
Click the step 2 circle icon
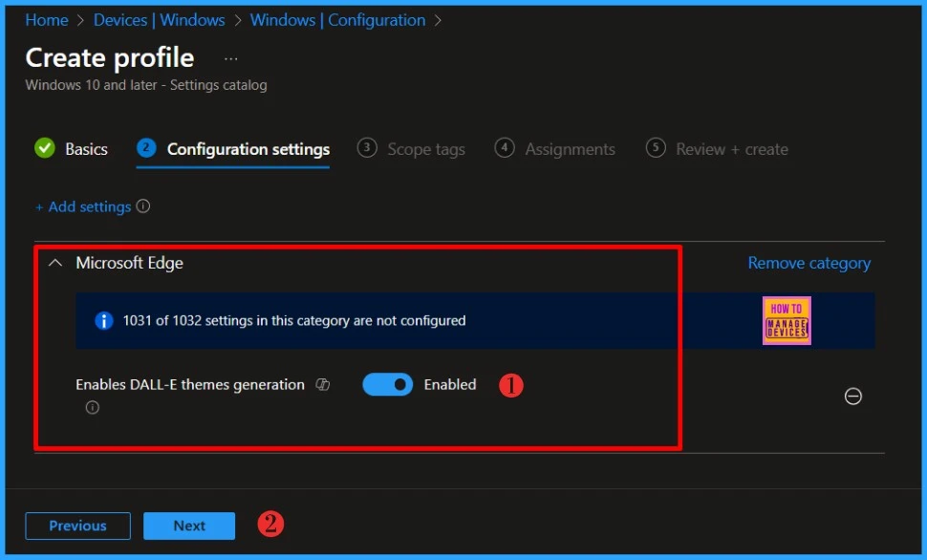(146, 147)
